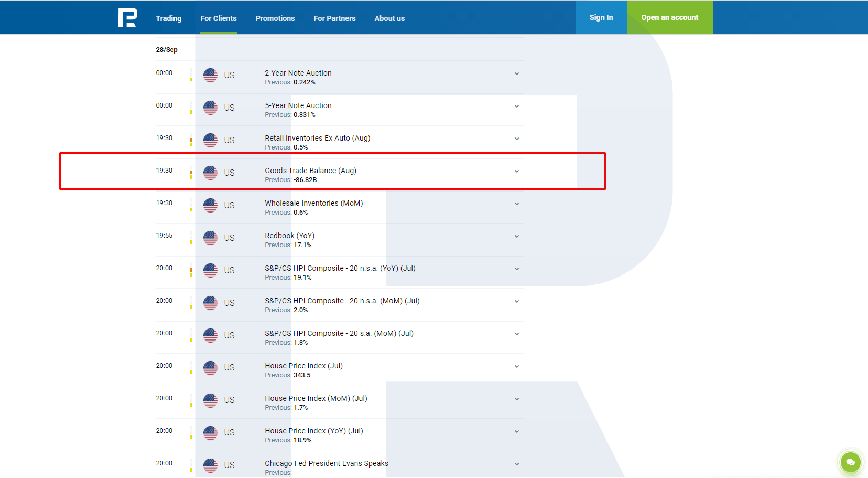Click US flag beside Redbook (YoY)
868x478 pixels.
pyautogui.click(x=210, y=238)
